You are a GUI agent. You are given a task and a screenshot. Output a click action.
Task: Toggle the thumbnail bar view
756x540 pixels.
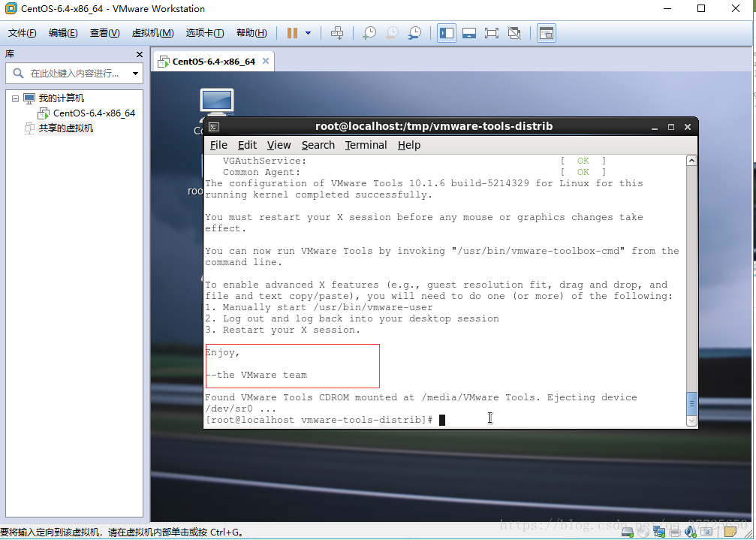(x=469, y=33)
